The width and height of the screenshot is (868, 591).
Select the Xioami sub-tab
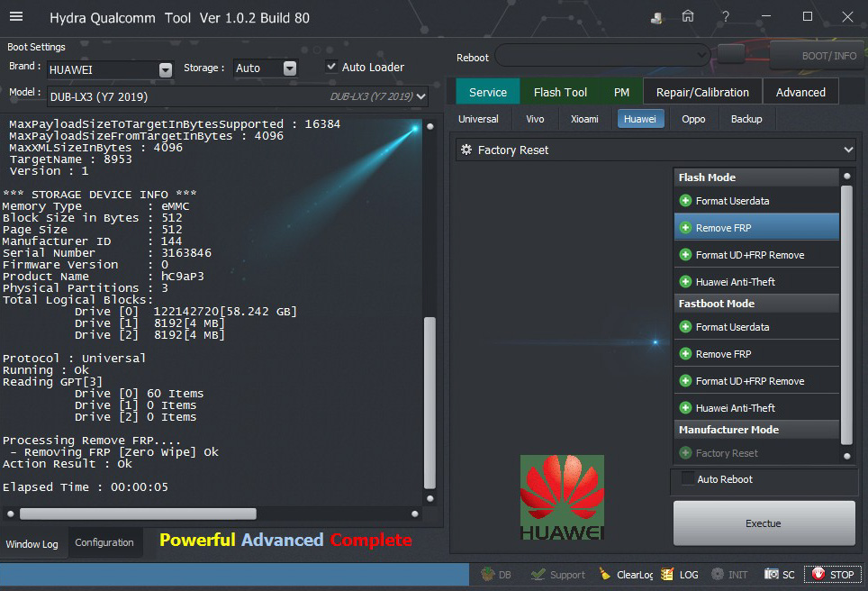click(x=584, y=119)
